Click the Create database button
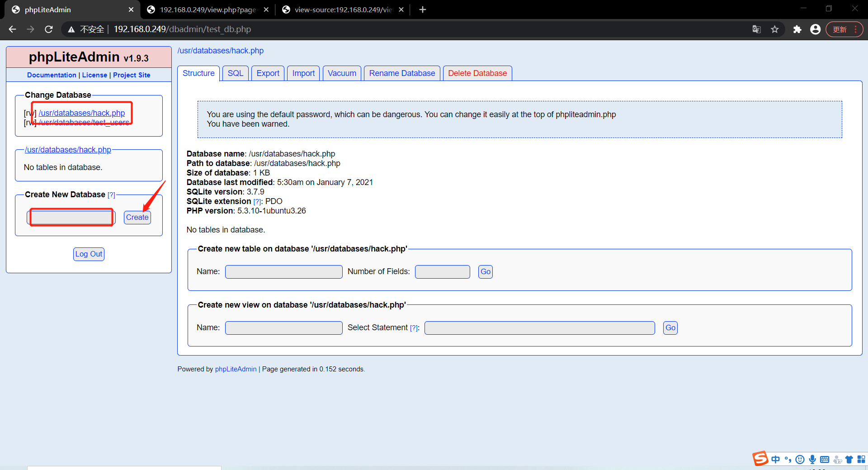This screenshot has width=868, height=470. click(137, 218)
